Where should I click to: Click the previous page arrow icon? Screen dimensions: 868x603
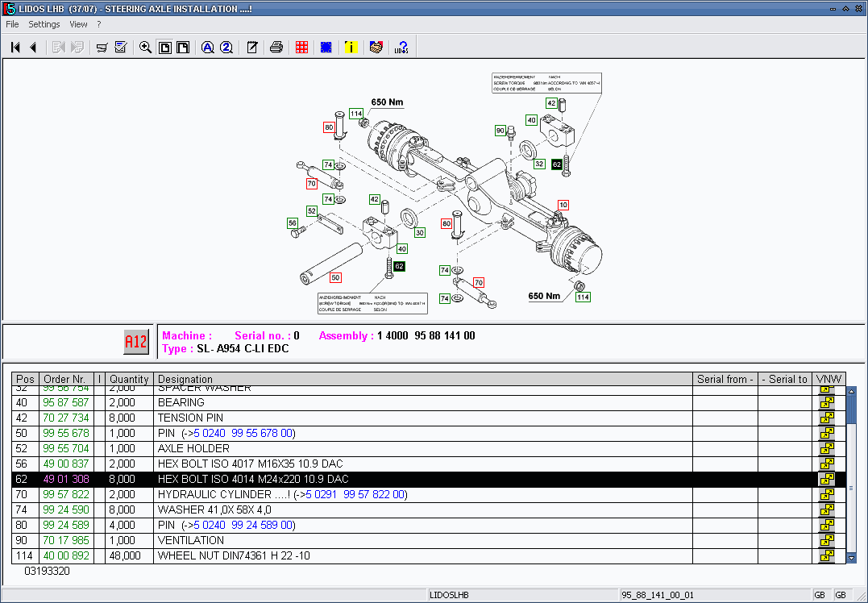tap(33, 48)
